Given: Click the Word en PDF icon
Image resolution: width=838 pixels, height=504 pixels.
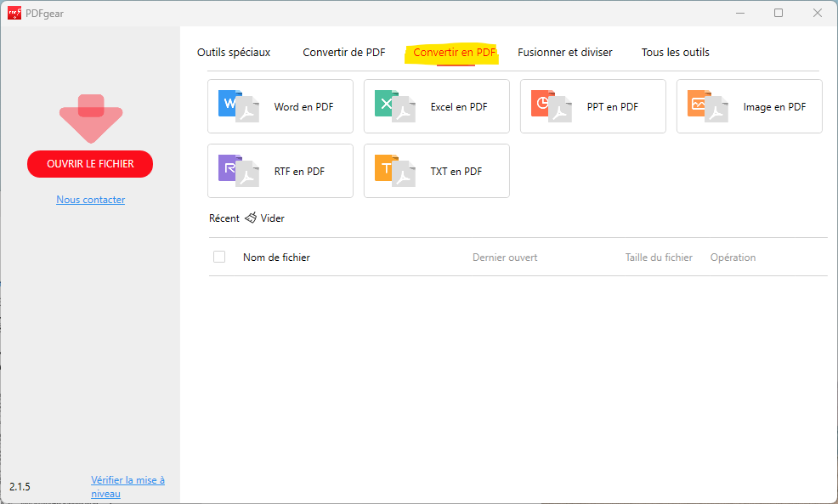Looking at the screenshot, I should point(239,106).
